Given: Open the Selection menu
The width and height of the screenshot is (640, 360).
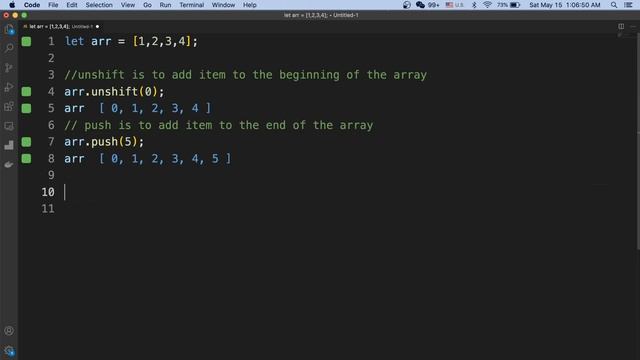Looking at the screenshot, I should (99, 5).
